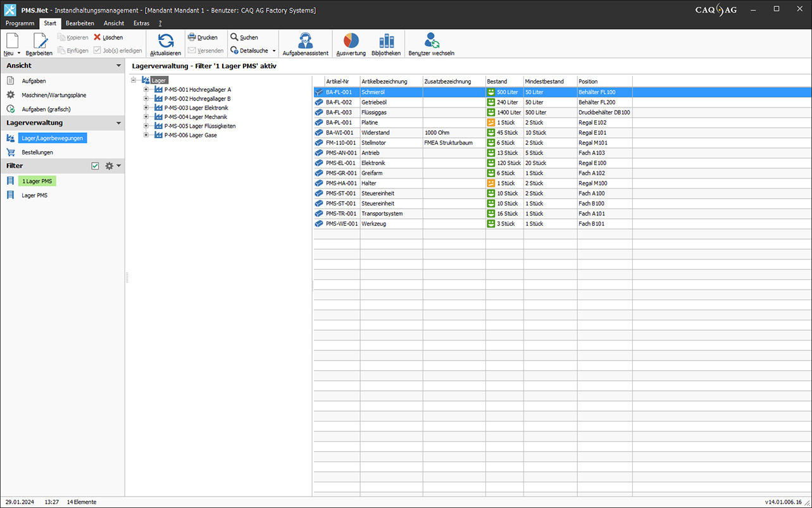The height and width of the screenshot is (508, 812).
Task: Expand P-MS-003 Lager Elektronik node
Action: (146, 108)
